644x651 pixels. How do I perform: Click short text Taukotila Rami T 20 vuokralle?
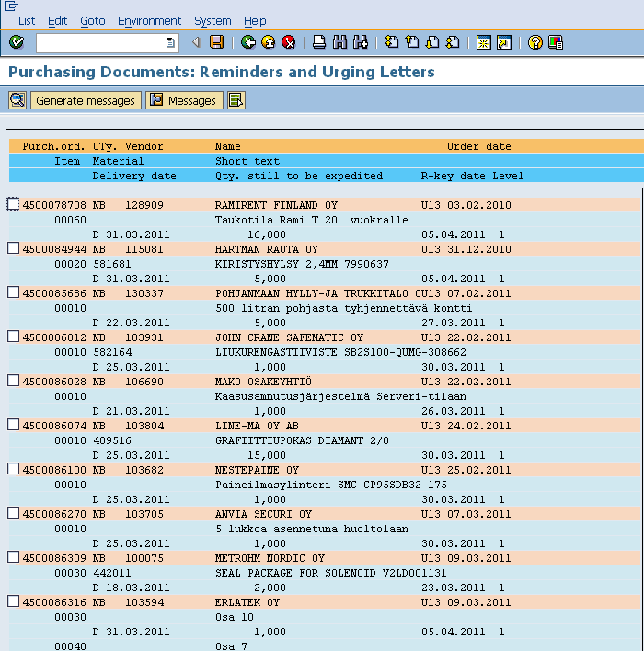[312, 220]
